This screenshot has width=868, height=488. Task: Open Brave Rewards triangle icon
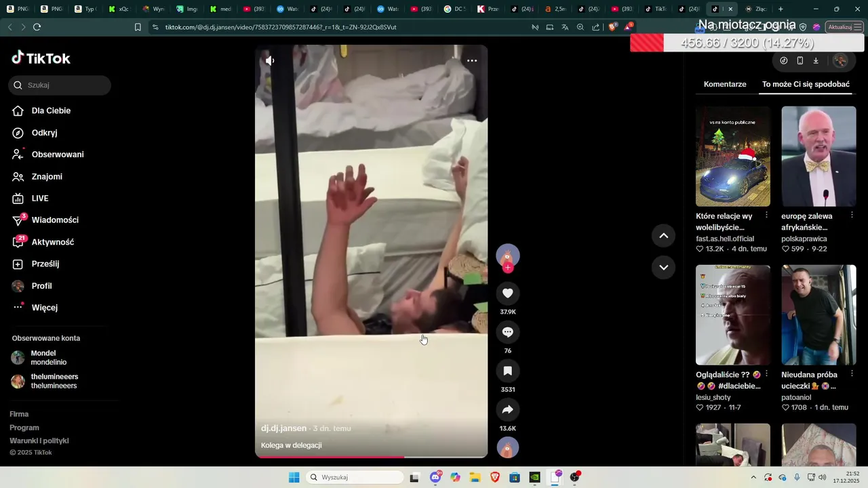(628, 27)
